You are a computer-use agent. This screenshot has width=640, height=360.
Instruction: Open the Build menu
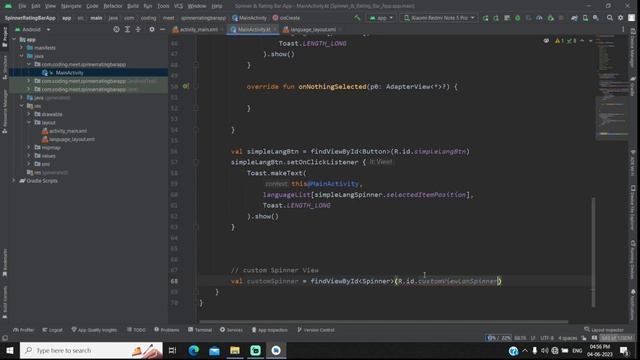pos(133,6)
